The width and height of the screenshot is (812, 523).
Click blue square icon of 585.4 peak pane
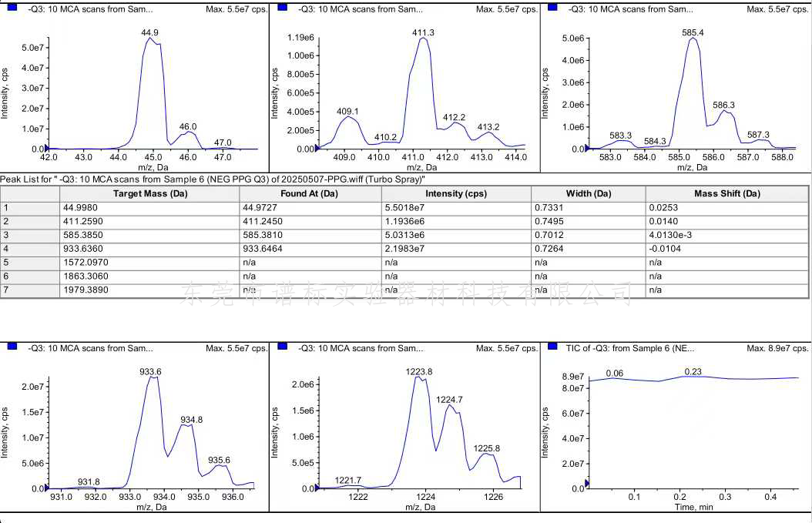point(552,8)
